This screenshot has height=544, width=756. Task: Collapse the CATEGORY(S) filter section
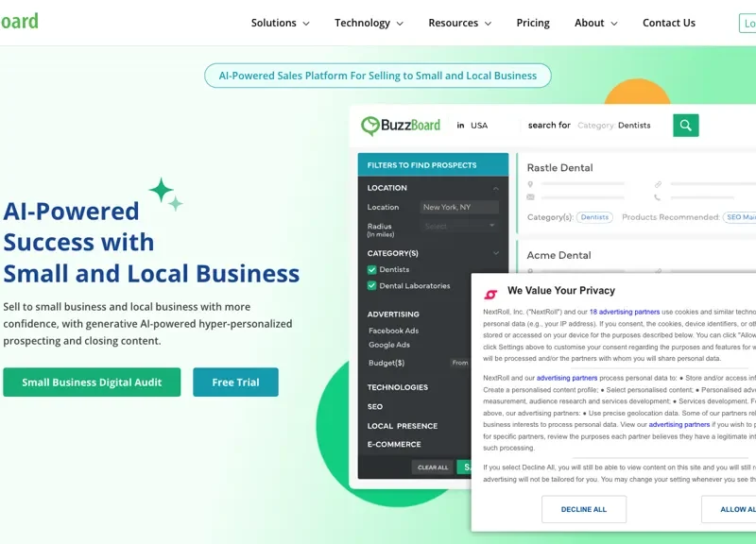(495, 253)
